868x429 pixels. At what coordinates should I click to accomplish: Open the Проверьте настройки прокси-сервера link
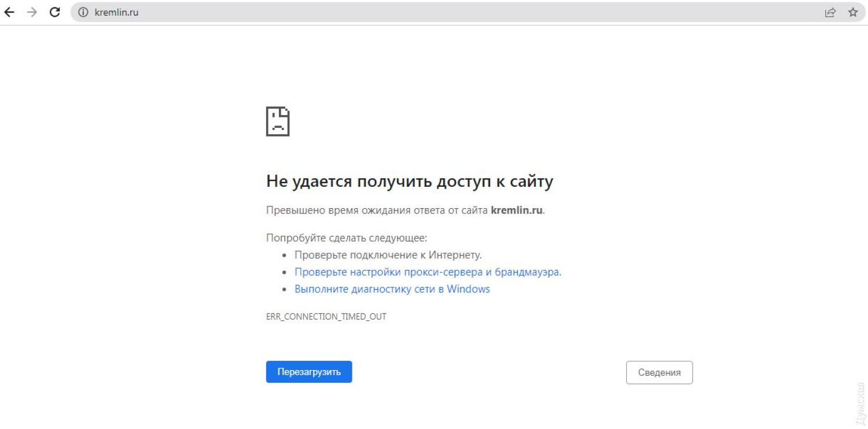pos(428,272)
